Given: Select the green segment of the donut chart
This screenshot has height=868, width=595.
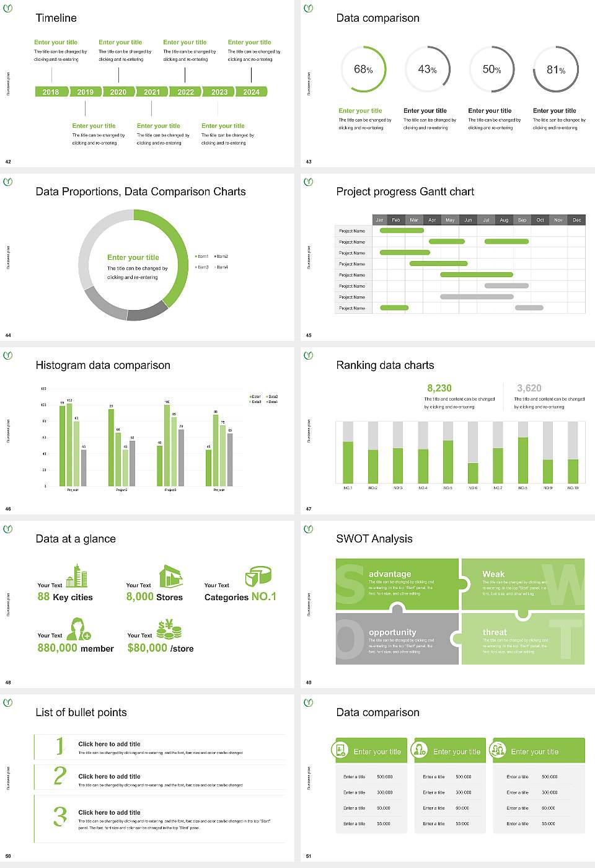Looking at the screenshot, I should (177, 248).
